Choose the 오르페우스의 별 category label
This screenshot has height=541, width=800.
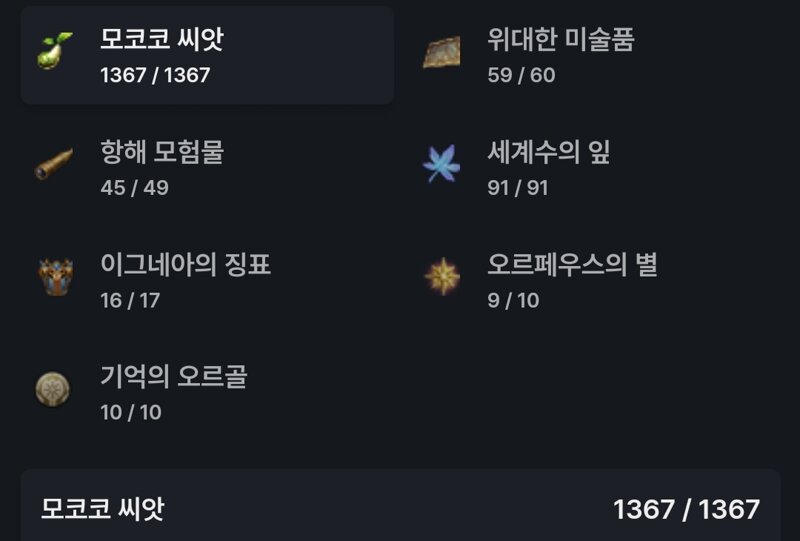tap(572, 264)
